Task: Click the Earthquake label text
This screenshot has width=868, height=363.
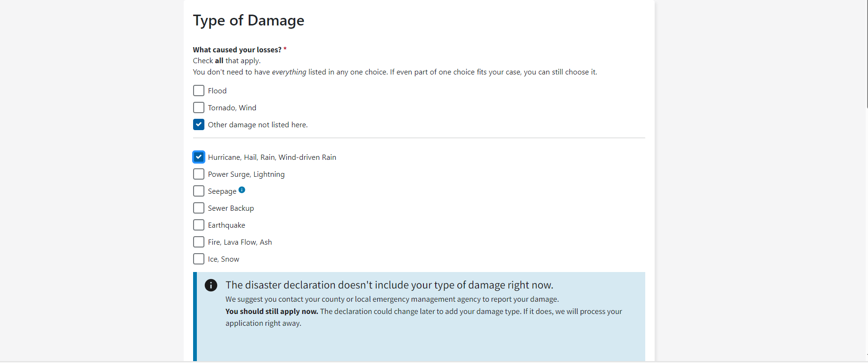Action: (227, 225)
